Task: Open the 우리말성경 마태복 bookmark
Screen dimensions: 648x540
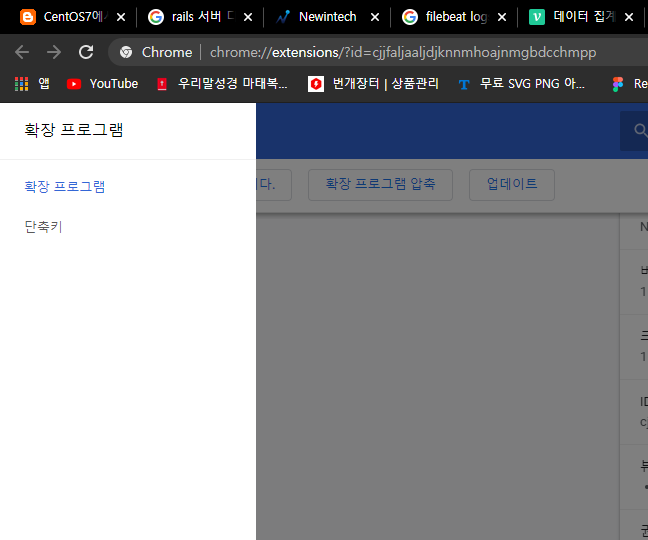Action: click(x=222, y=84)
